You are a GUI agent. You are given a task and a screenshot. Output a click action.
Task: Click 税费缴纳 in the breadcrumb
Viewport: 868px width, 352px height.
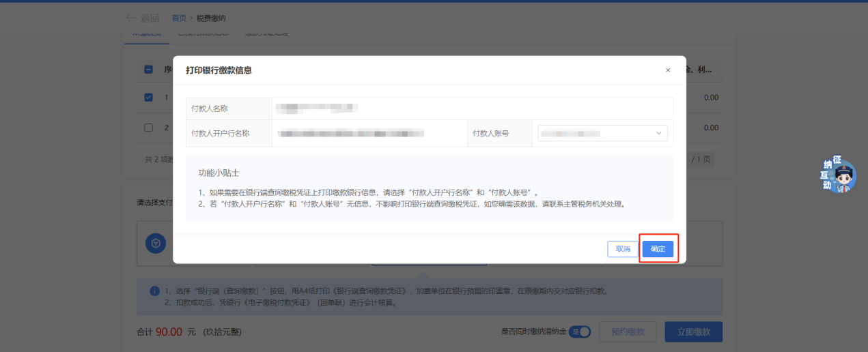coord(211,18)
